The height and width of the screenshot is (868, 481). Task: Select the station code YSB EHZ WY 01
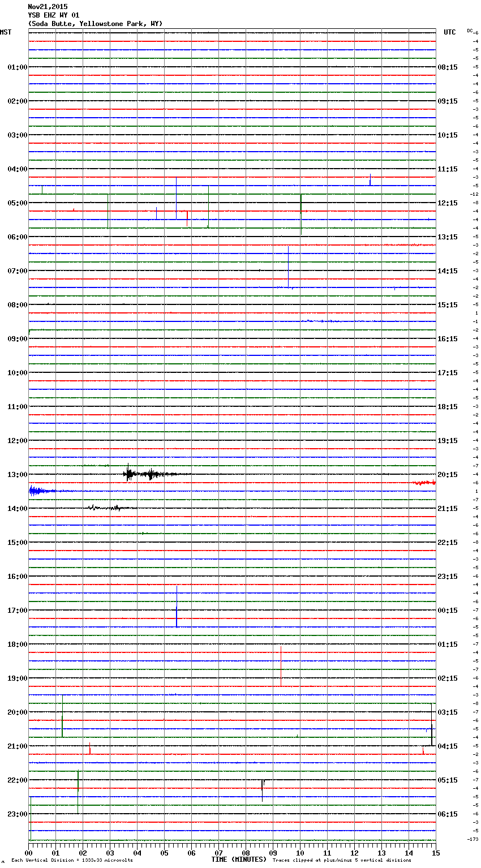coord(54,15)
